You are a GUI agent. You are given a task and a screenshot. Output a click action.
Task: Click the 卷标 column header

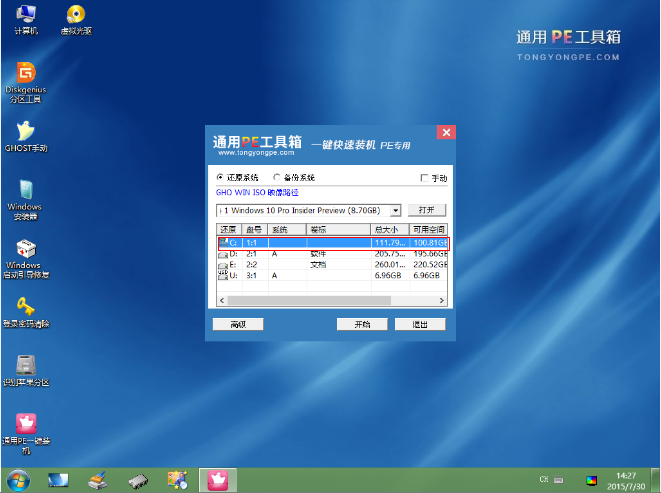point(339,229)
